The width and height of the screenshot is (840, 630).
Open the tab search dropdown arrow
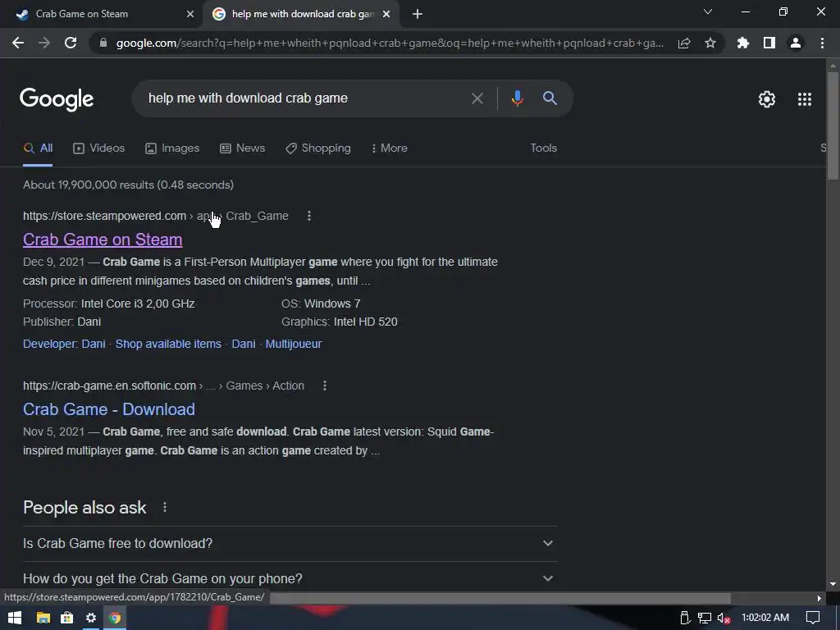point(708,11)
